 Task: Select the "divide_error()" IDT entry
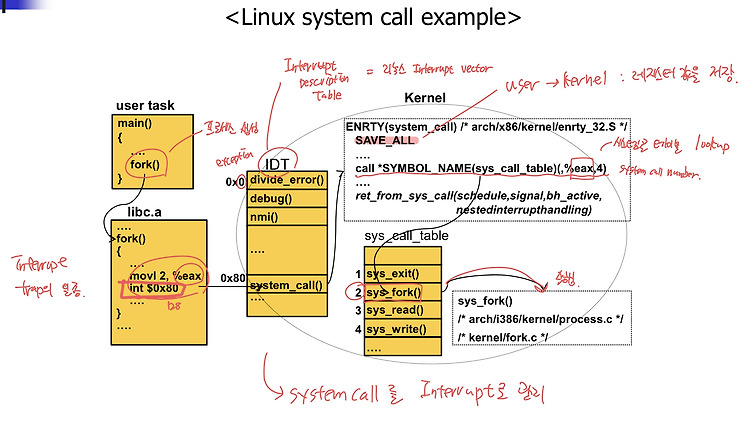[x=287, y=180]
